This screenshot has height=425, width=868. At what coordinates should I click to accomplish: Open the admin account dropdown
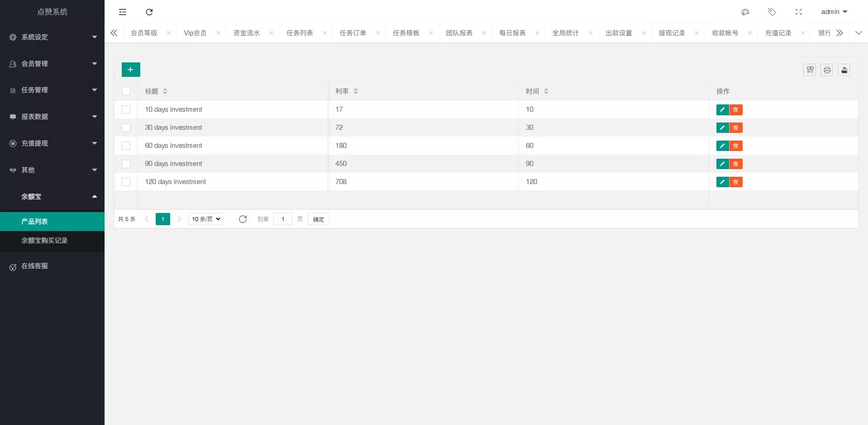pos(834,12)
